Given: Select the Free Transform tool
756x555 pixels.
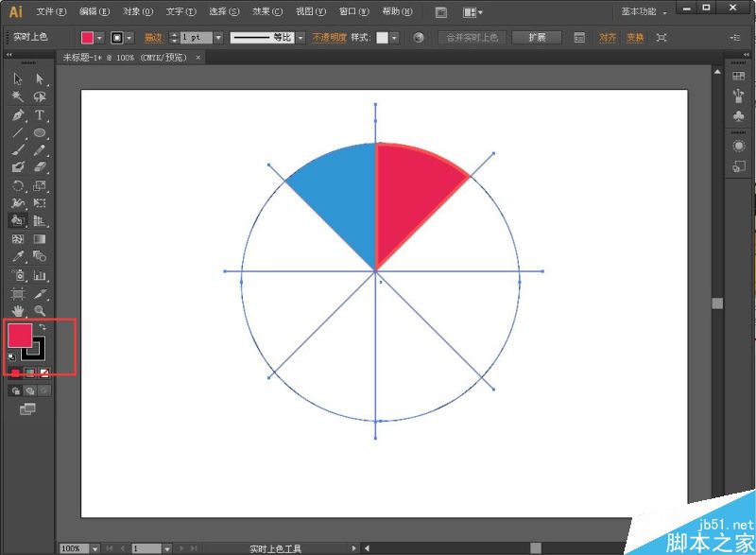Looking at the screenshot, I should click(40, 203).
